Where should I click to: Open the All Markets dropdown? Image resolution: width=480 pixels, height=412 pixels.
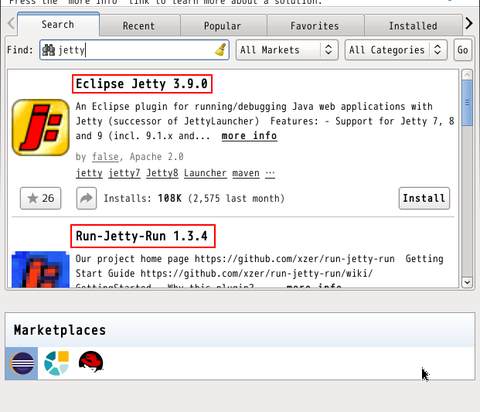click(x=287, y=50)
